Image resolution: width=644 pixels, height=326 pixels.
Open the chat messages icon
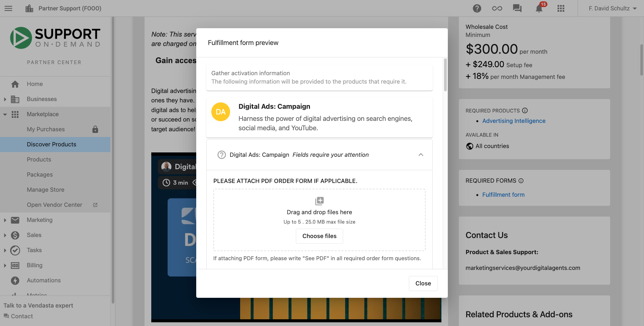pyautogui.click(x=517, y=8)
